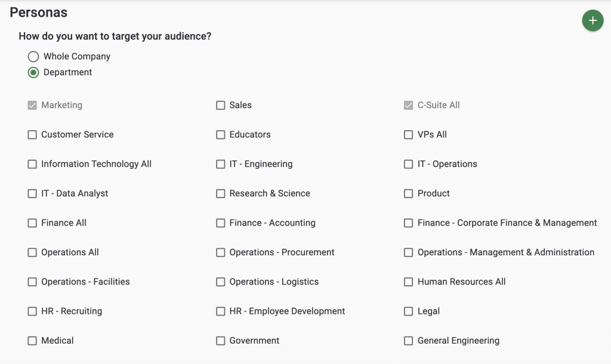The height and width of the screenshot is (364, 611).
Task: Check the Sales checkbox
Action: click(x=221, y=105)
